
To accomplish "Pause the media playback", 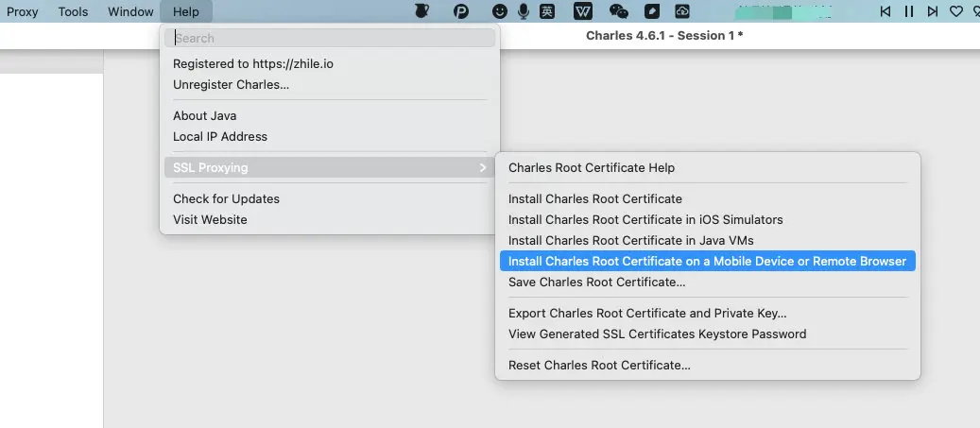I will tap(909, 11).
